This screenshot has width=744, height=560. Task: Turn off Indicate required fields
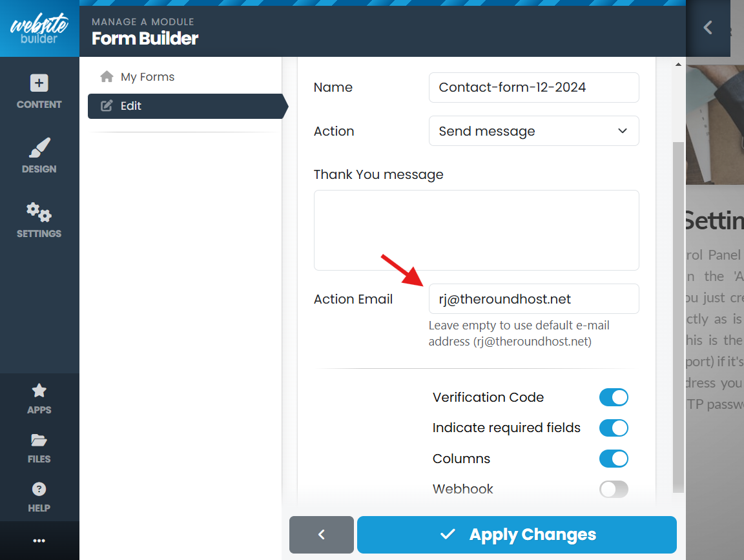613,428
